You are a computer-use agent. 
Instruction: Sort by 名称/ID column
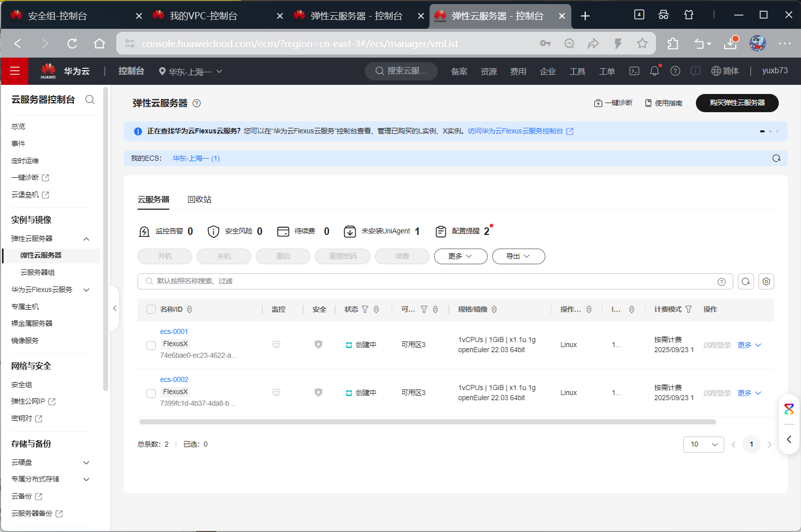tap(190, 309)
